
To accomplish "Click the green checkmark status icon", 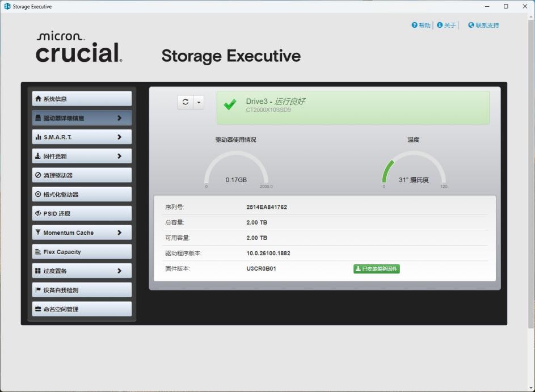I will click(230, 104).
